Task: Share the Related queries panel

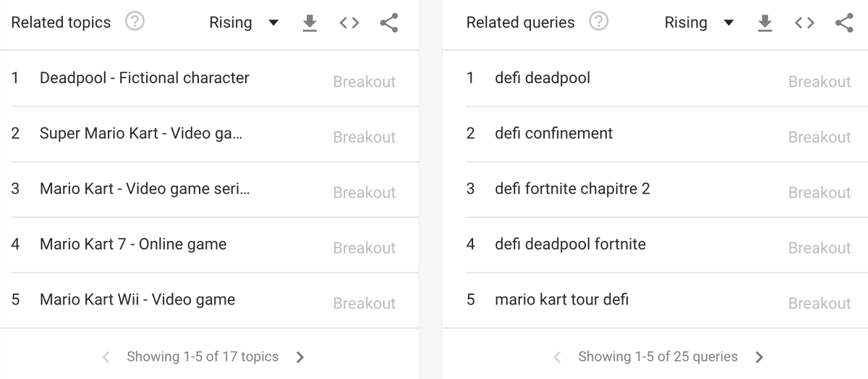Action: pyautogui.click(x=844, y=23)
